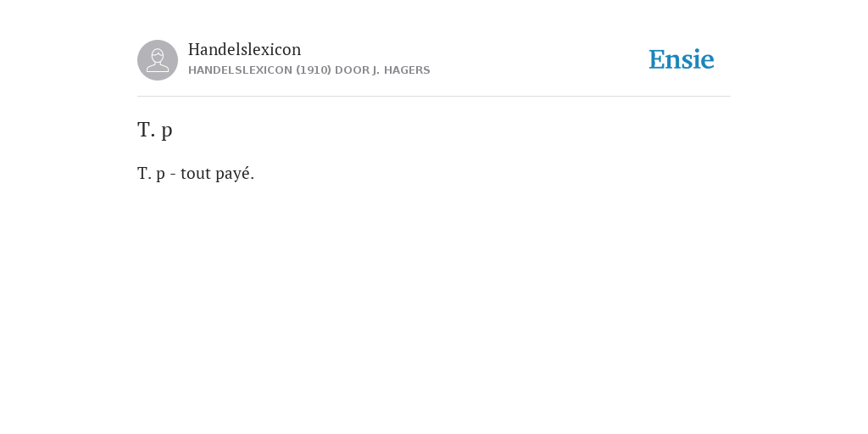
Task: Open the Ensie logo link
Action: 682,60
